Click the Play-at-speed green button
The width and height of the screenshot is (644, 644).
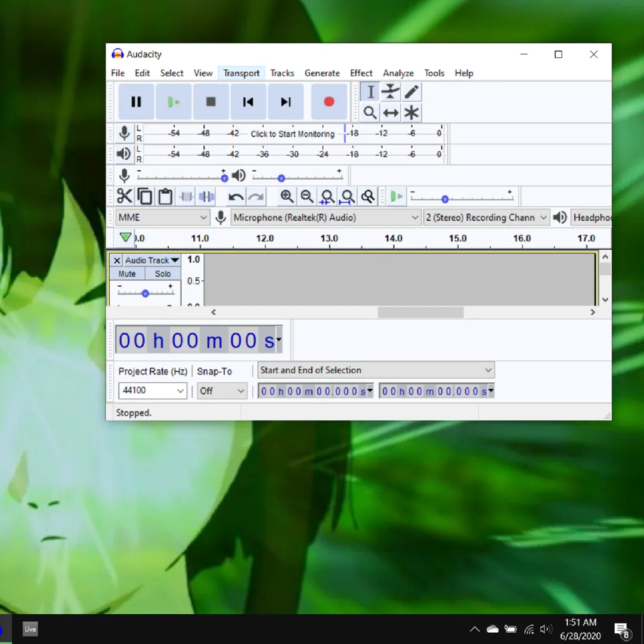(x=397, y=196)
